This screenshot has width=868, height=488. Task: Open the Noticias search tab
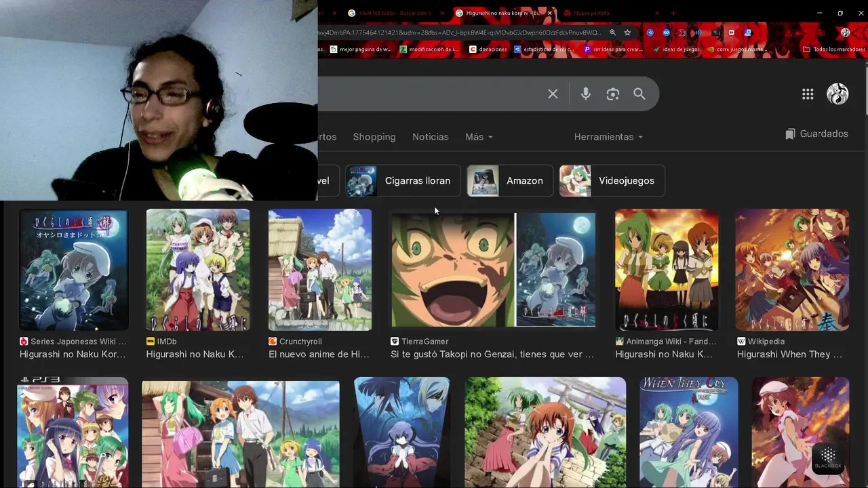(431, 137)
